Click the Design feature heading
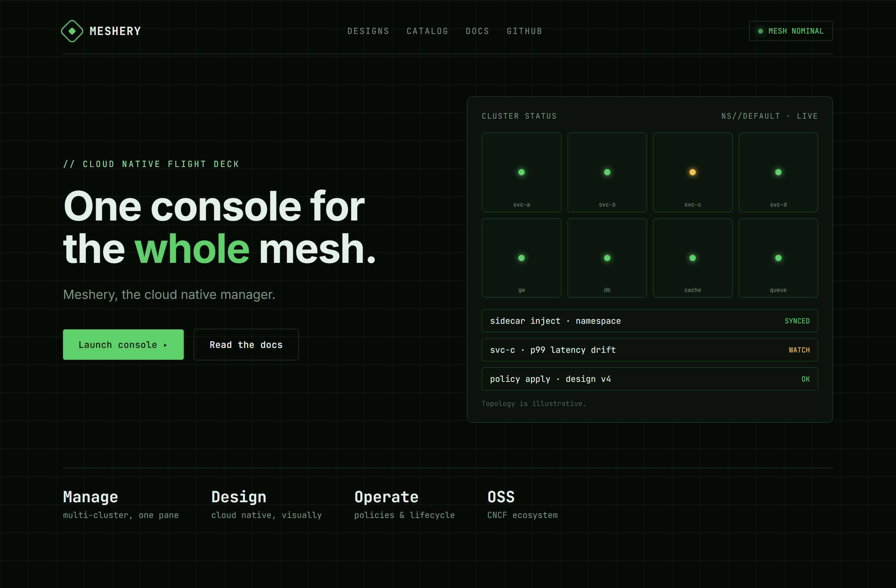The image size is (896, 588). click(239, 497)
